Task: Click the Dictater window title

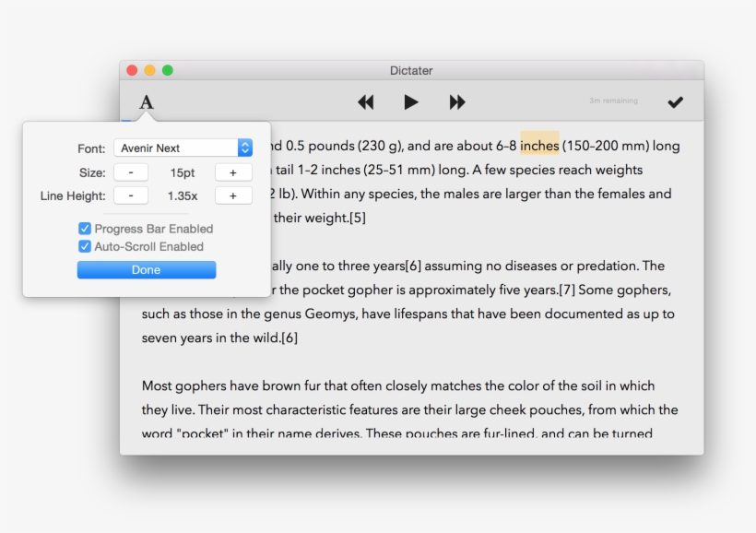Action: [x=411, y=71]
